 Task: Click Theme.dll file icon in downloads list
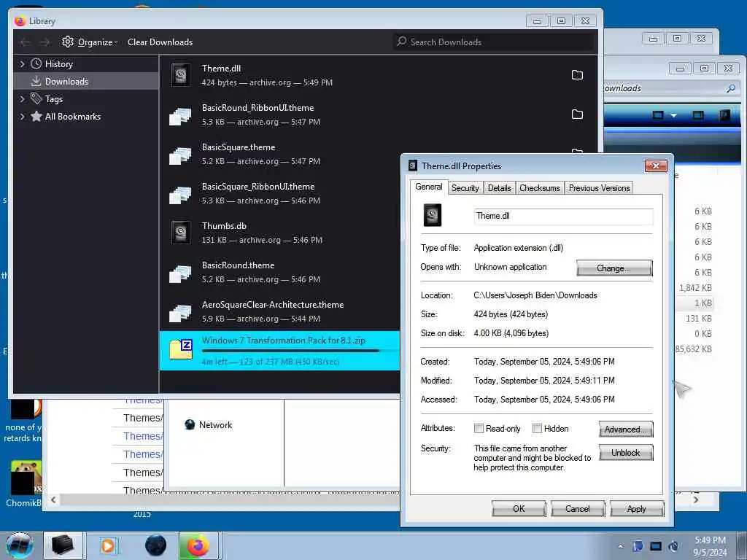pyautogui.click(x=181, y=75)
